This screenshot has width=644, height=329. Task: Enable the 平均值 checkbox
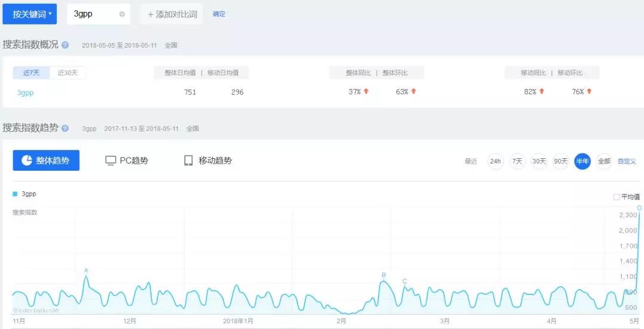pyautogui.click(x=617, y=197)
